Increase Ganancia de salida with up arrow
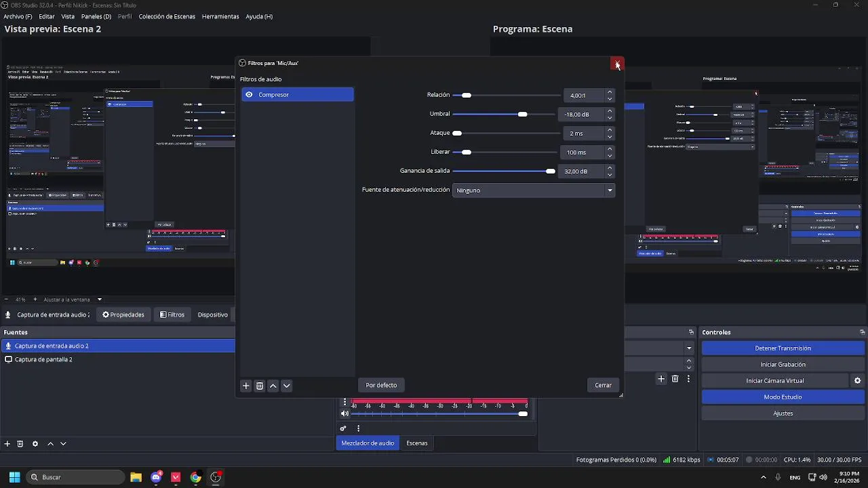This screenshot has width=868, height=488. 610,168
